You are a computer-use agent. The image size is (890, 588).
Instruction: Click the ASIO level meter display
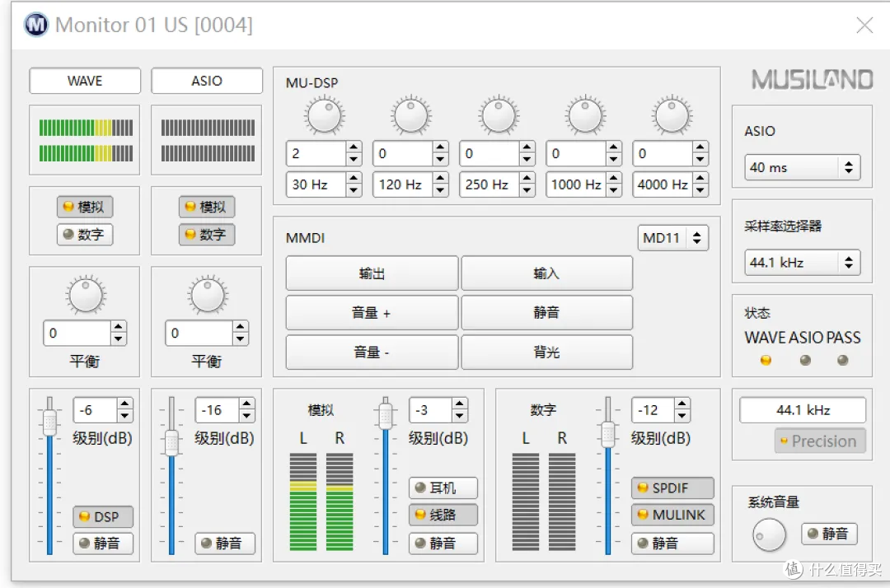point(207,140)
